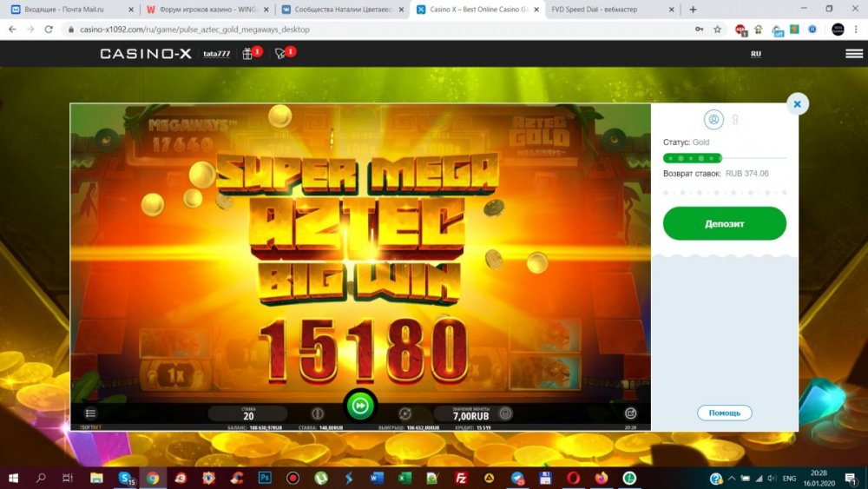Screen dimensions: 868x489
Task: Click the autoplay icon
Action: 404,413
